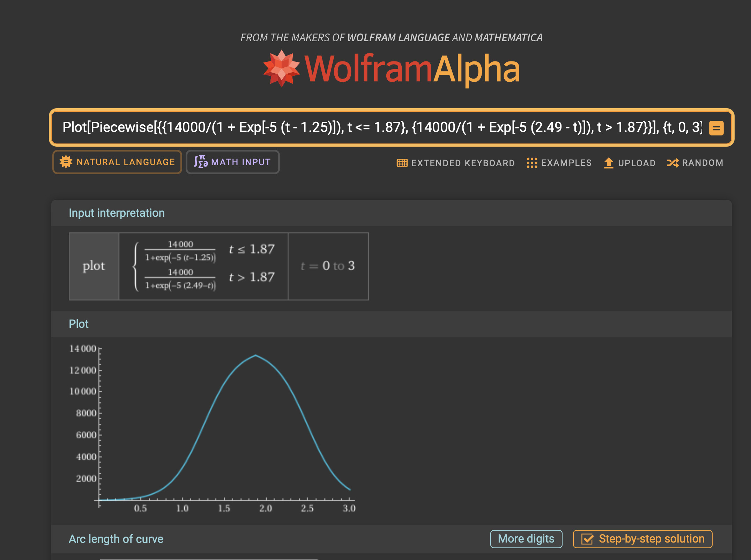Click the checkmark icon in Step-by-step solution
The height and width of the screenshot is (560, 751).
coord(587,539)
